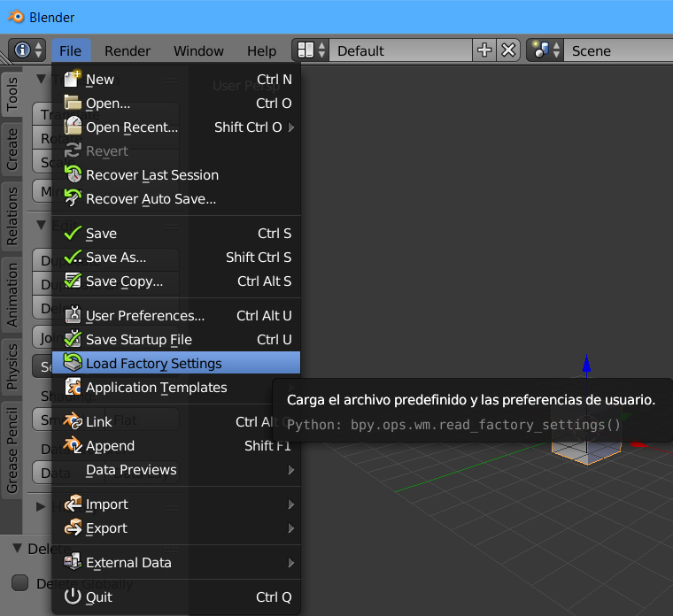This screenshot has height=616, width=673.
Task: Click the Quit power icon
Action: pos(73,597)
